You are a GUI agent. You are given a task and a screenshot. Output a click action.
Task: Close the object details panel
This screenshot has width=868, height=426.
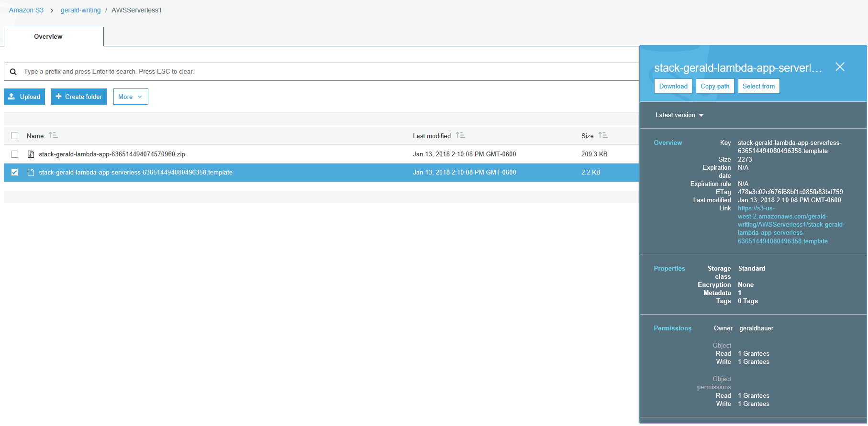(840, 67)
